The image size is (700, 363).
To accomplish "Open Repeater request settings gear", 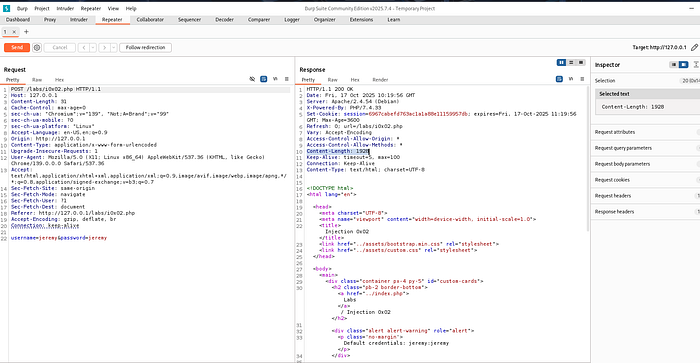I will point(37,47).
